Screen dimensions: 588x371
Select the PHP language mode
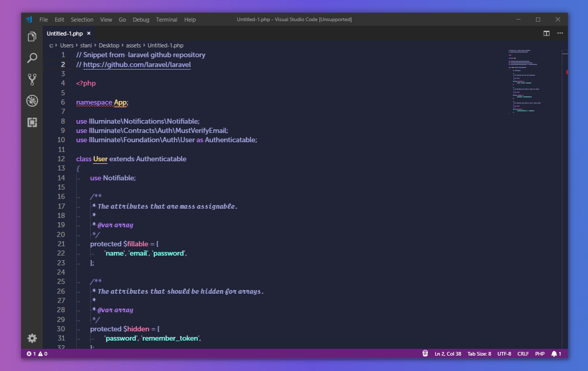540,354
